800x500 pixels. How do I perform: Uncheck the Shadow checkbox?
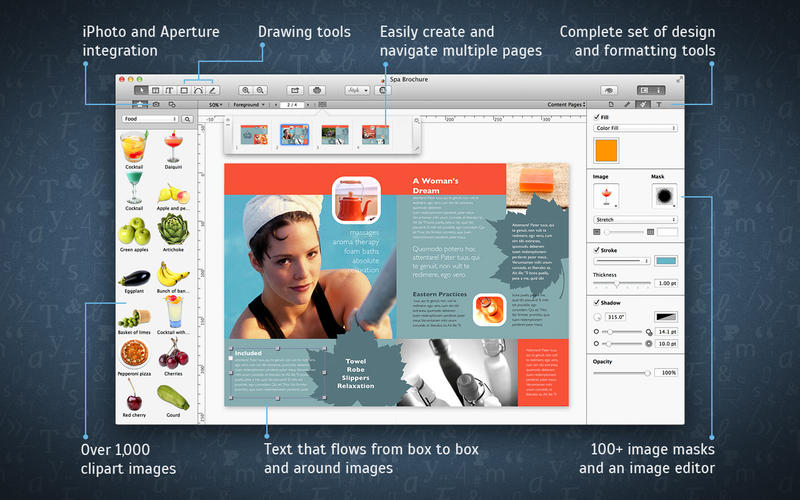tap(597, 303)
